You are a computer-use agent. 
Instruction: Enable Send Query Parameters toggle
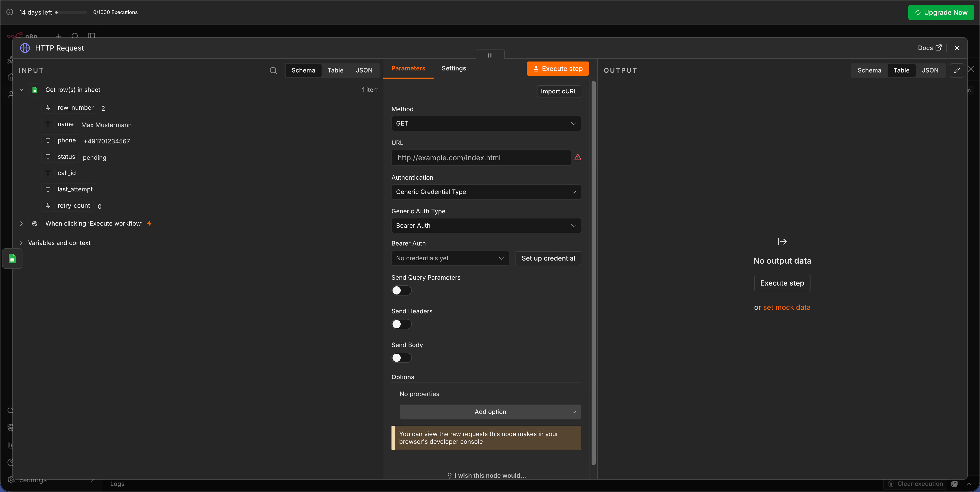401,291
